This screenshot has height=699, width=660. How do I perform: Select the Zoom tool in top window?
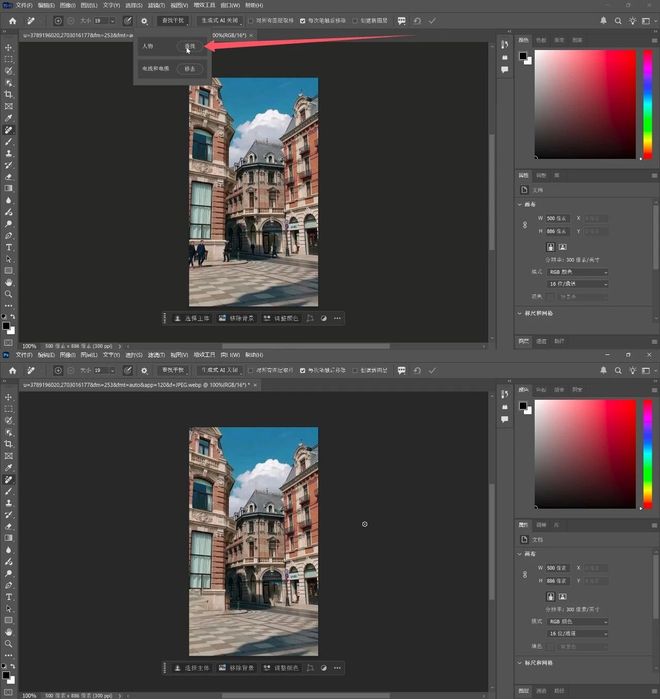pyautogui.click(x=8, y=294)
